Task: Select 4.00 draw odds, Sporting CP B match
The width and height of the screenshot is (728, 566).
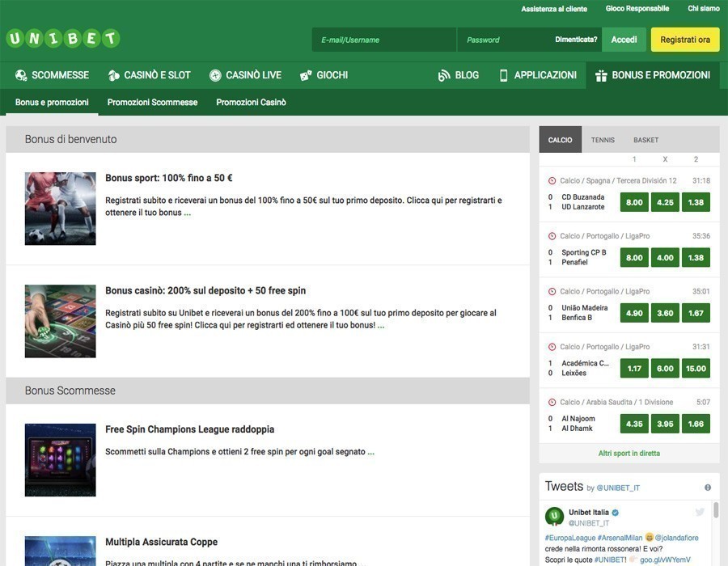Action: [665, 257]
